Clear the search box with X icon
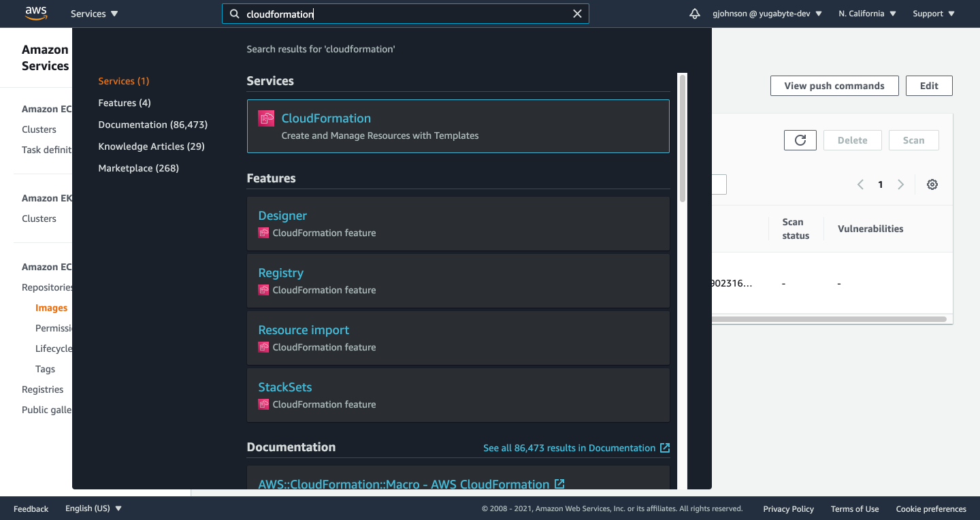 577,14
